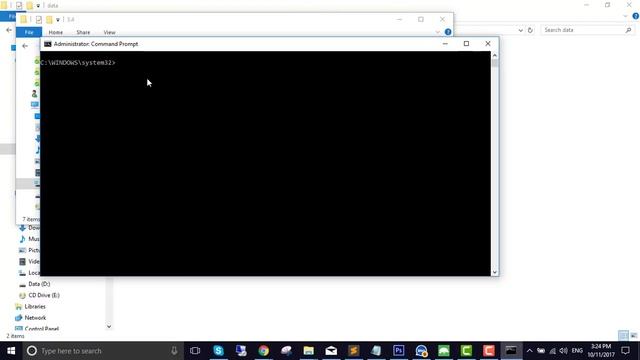Open Skype from the taskbar

click(x=218, y=351)
